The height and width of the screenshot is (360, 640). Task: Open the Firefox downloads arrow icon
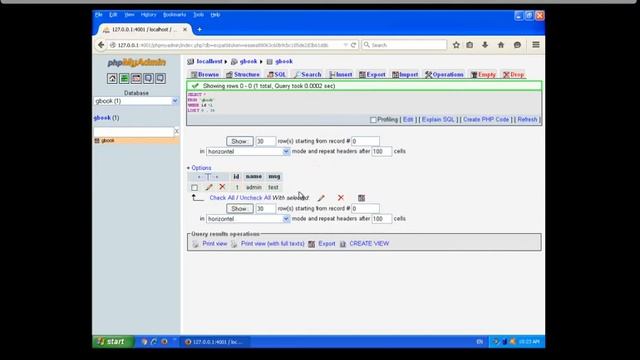[x=485, y=45]
